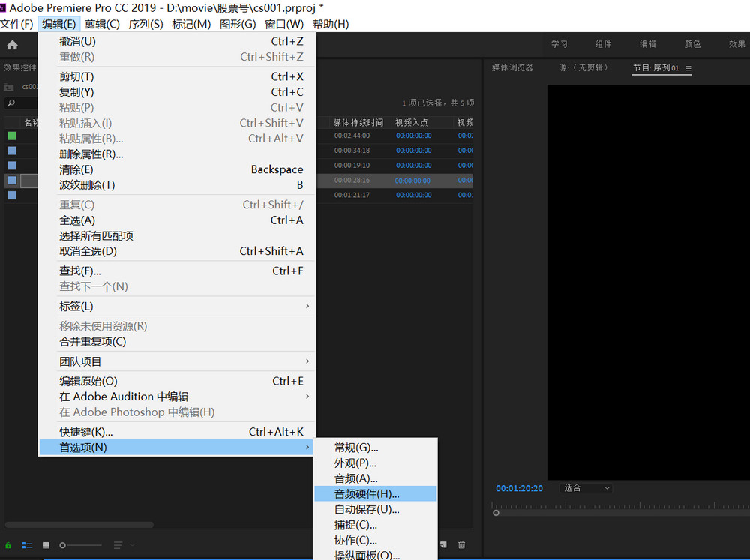Choose 撤消(U) from the edit menu
The image size is (750, 560).
tap(177, 41)
